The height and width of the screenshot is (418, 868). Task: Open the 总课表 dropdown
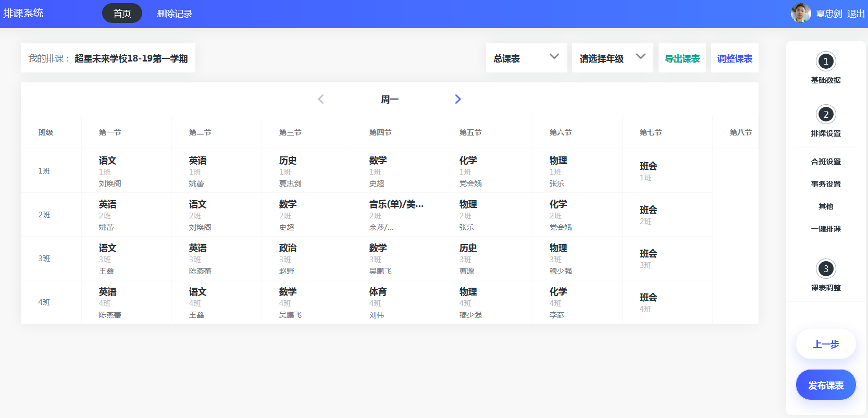(x=526, y=58)
